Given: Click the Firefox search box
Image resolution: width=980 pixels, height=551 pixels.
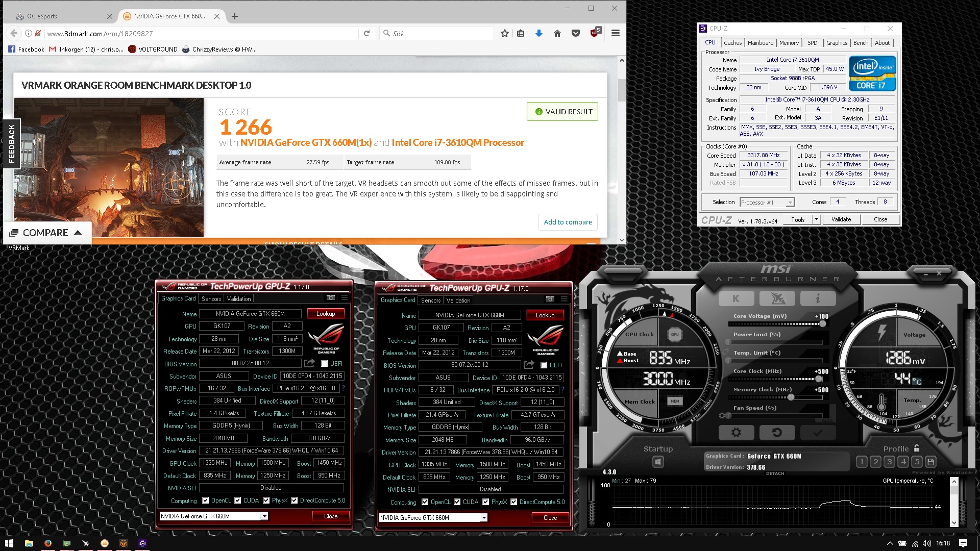Looking at the screenshot, I should [x=437, y=34].
